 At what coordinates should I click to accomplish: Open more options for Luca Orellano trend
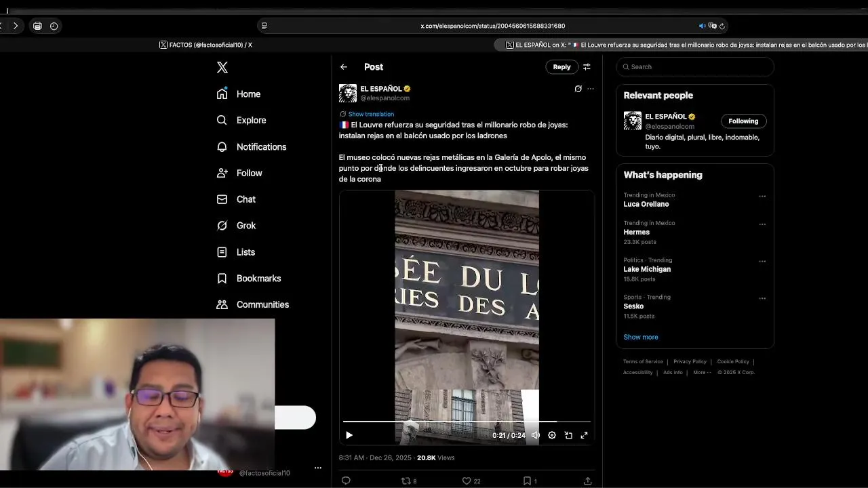click(x=762, y=197)
